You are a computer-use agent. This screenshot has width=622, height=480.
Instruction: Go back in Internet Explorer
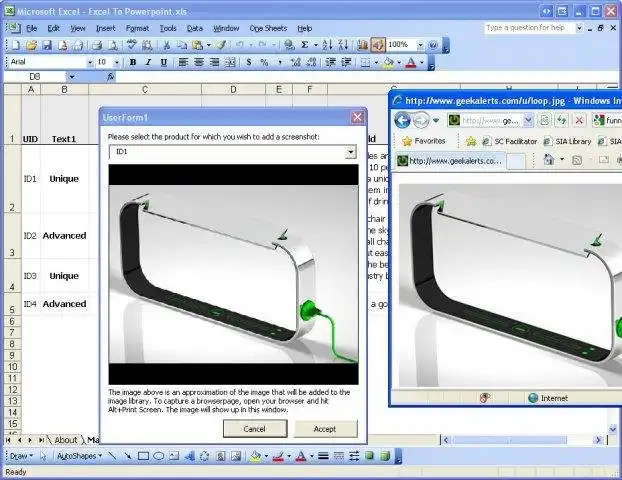click(402, 120)
